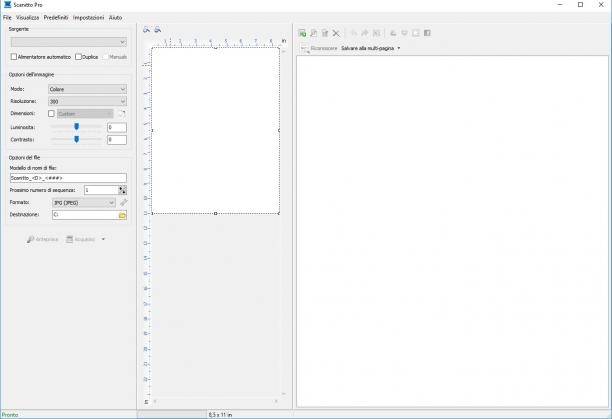Click the green image icon in pages toolbar

(302, 33)
